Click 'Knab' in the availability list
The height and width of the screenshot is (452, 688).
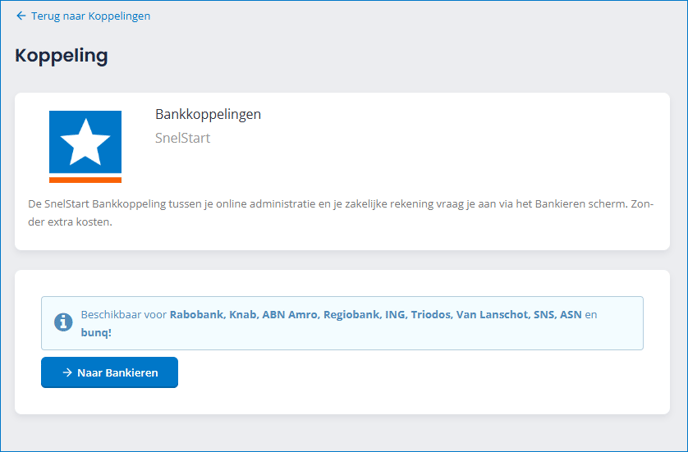[243, 314]
